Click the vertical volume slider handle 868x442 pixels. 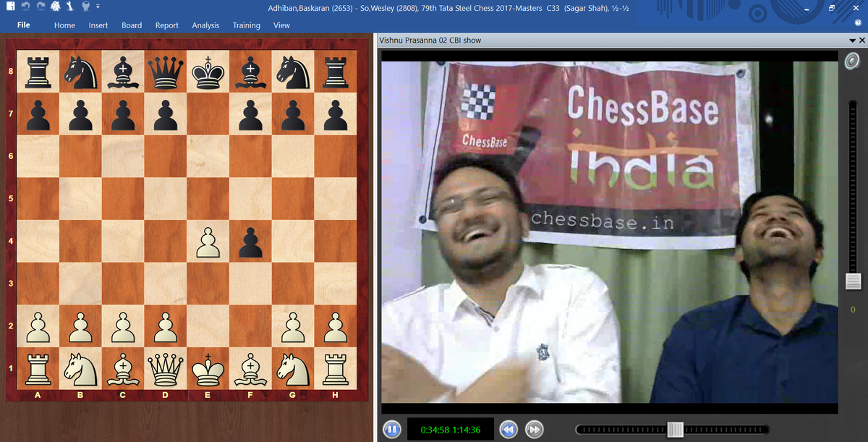pyautogui.click(x=853, y=281)
